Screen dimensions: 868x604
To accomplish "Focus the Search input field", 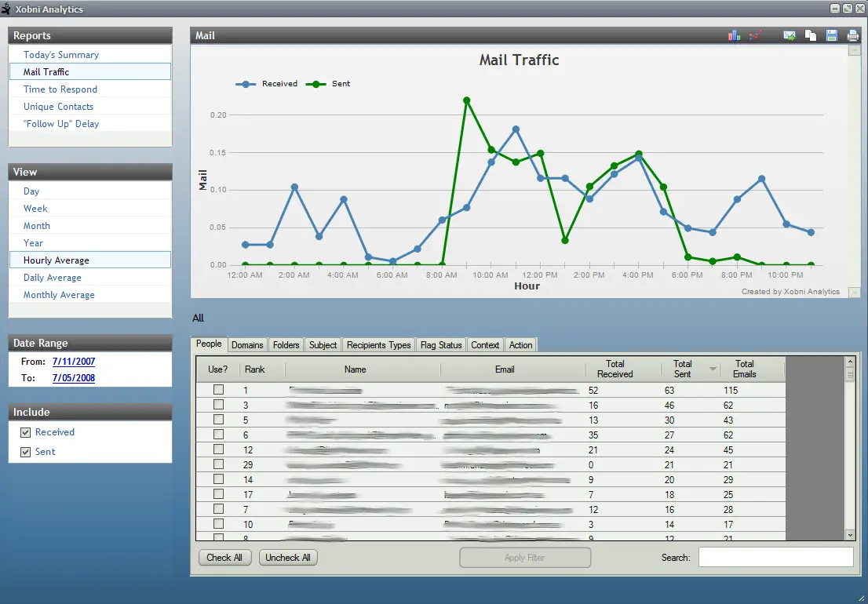I will pyautogui.click(x=775, y=558).
